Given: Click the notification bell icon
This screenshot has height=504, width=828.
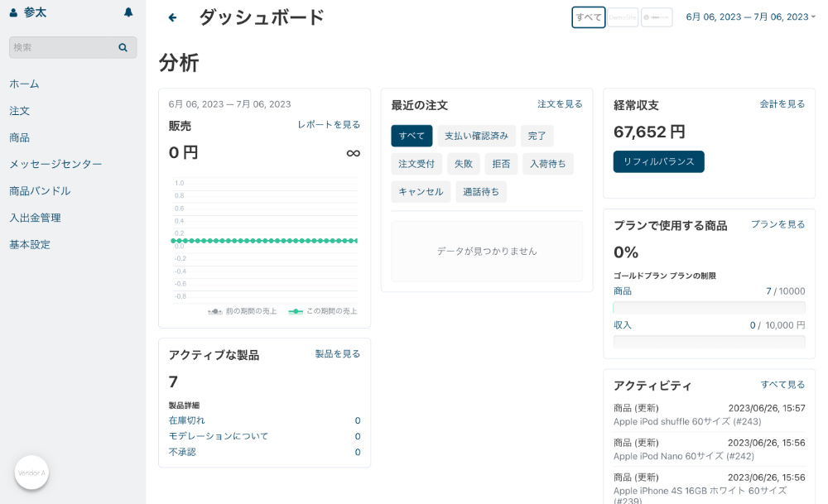Looking at the screenshot, I should pyautogui.click(x=128, y=12).
